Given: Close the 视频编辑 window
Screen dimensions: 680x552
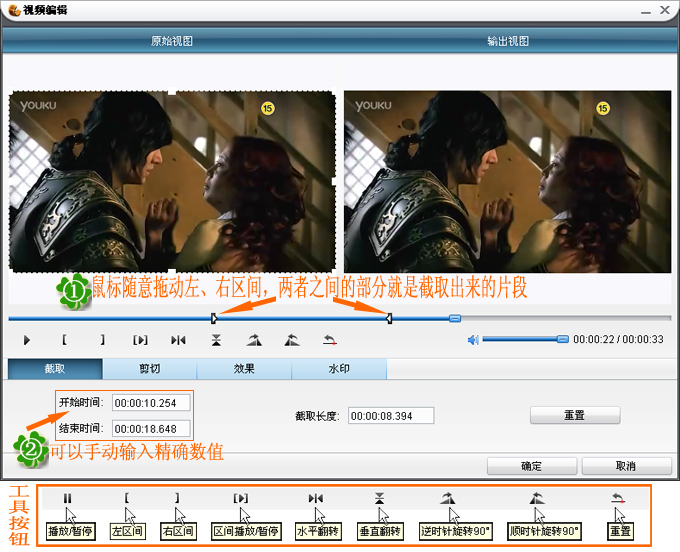Looking at the screenshot, I should pyautogui.click(x=665, y=10).
